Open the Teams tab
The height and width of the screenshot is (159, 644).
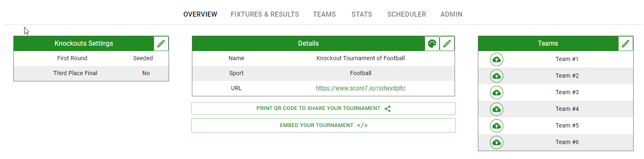[324, 14]
